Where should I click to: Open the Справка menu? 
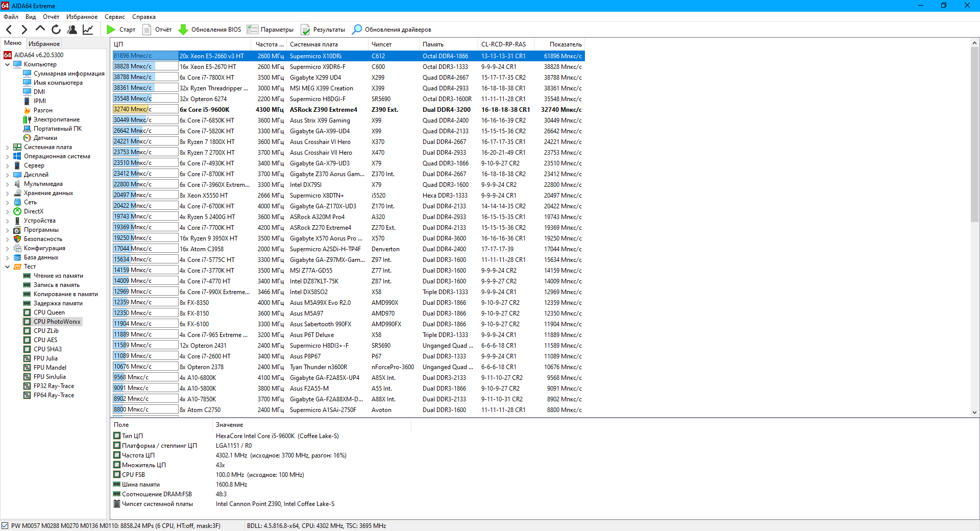tap(144, 17)
